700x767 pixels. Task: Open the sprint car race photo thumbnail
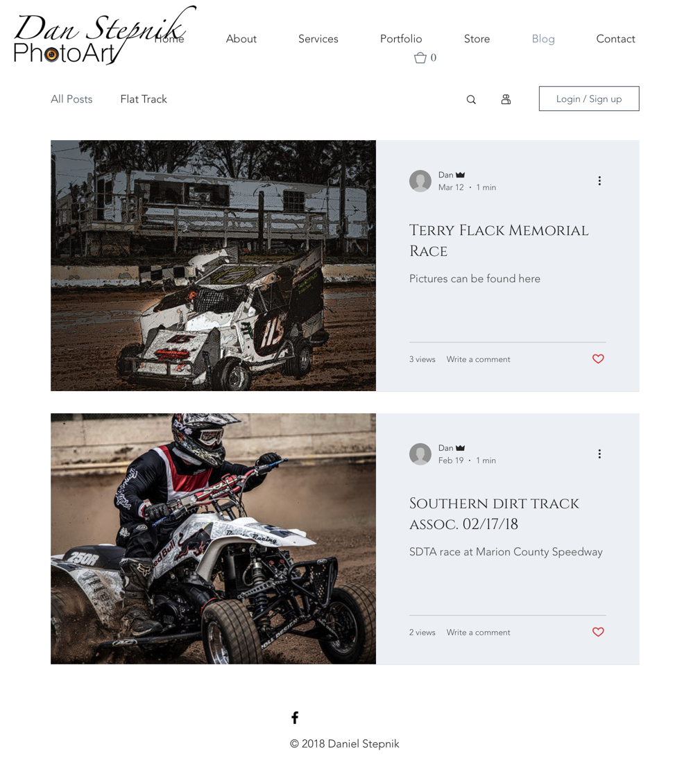(214, 266)
